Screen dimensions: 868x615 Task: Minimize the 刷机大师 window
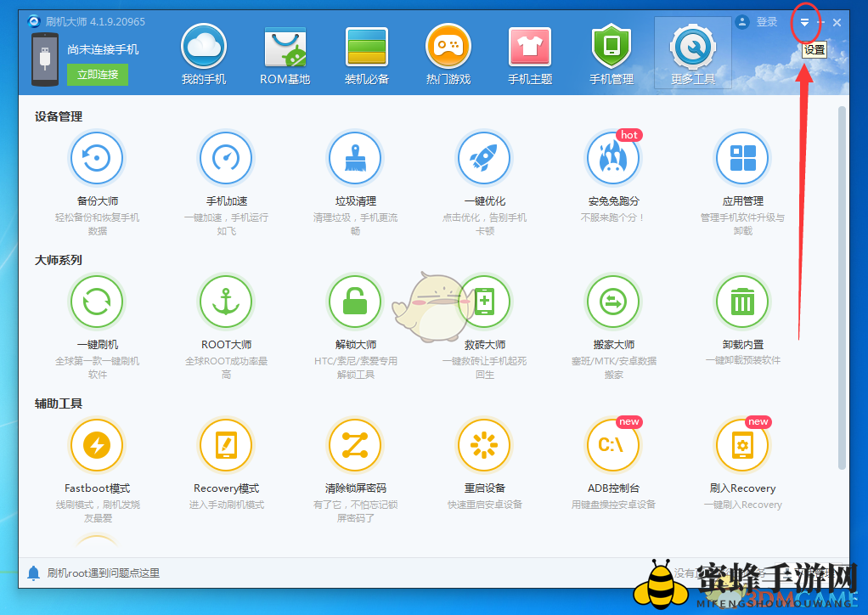821,23
